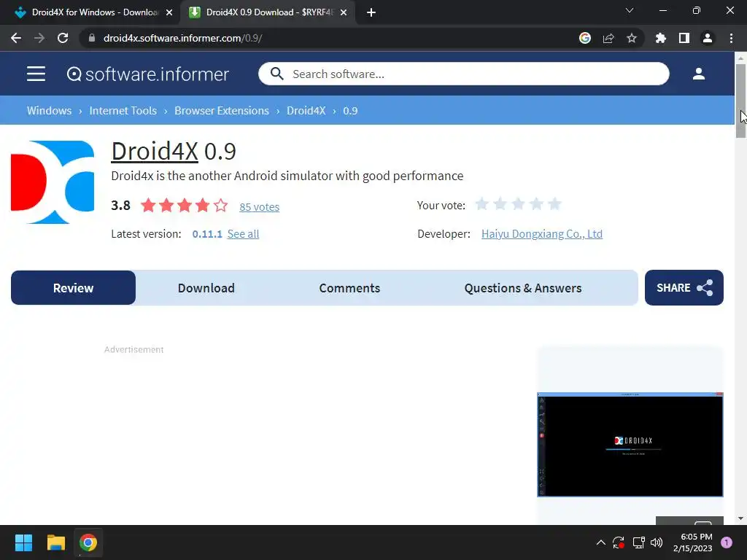Bookmark this page with the star icon
Viewport: 747px width, 560px height.
pos(632,38)
